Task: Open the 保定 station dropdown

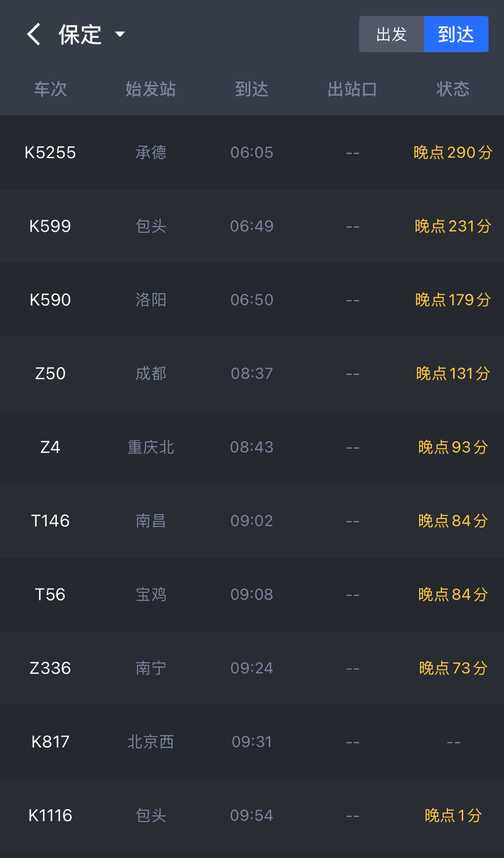Action: [91, 34]
